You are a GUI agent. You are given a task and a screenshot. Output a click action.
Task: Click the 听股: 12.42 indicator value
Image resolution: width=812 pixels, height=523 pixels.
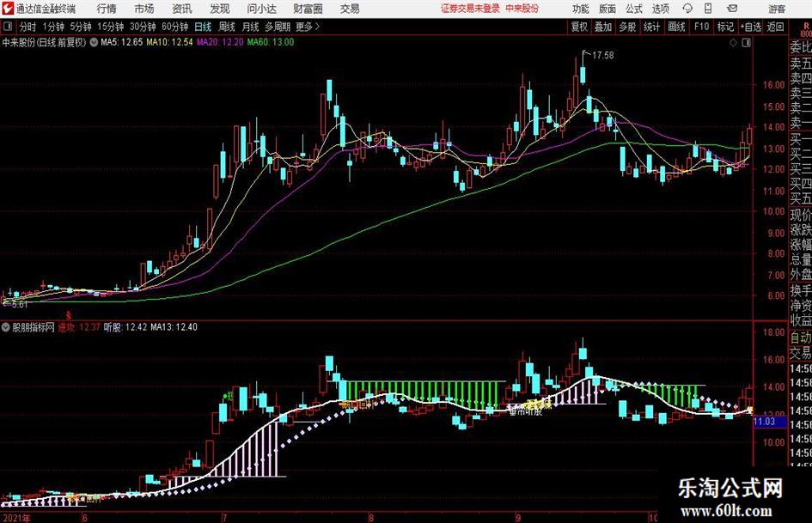tap(125, 327)
